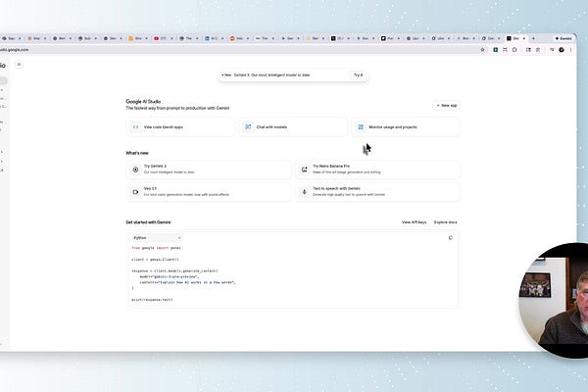
Task: Copy the code sample with the copy icon
Action: 451,238
